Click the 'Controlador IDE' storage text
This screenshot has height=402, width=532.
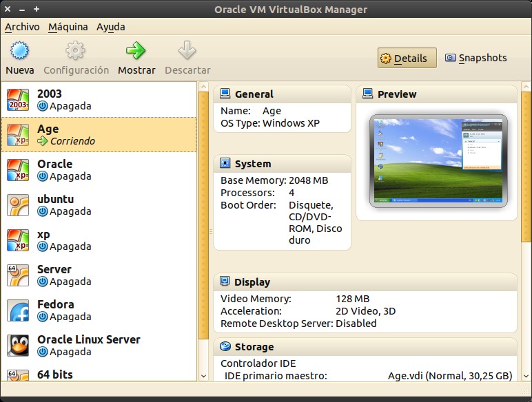point(258,363)
